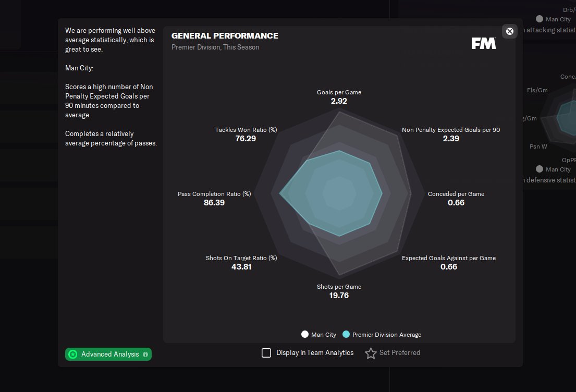Tick the Display in Team Analytics checkbox
The image size is (576, 392).
click(266, 353)
